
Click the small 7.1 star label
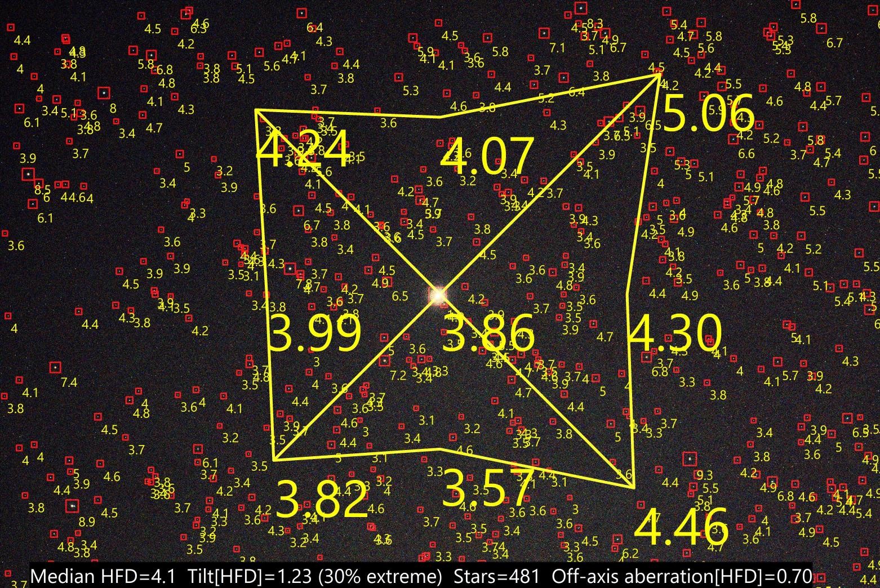tap(557, 47)
